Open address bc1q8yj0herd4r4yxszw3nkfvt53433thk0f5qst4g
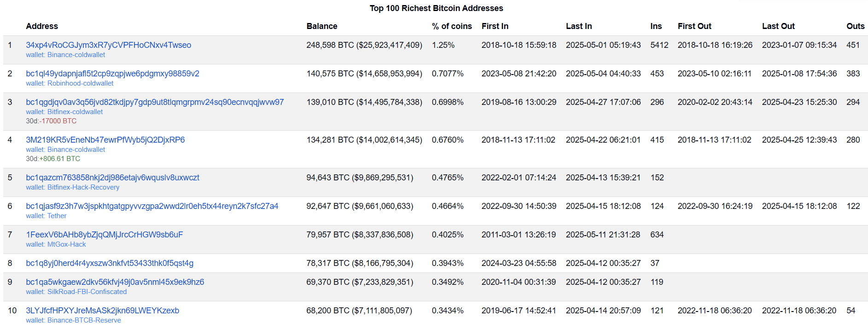The width and height of the screenshot is (868, 329). [x=110, y=263]
